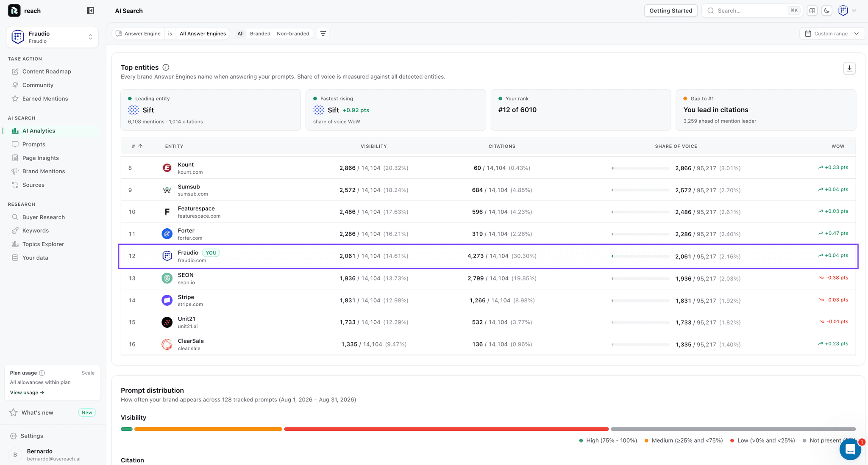868x465 pixels.
Task: Open Content Roadmap in the sidebar
Action: pos(47,72)
